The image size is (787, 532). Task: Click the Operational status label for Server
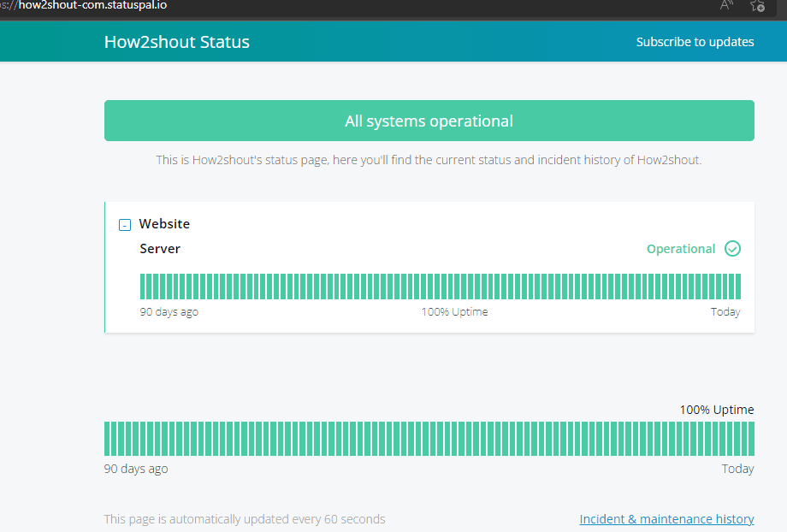681,249
